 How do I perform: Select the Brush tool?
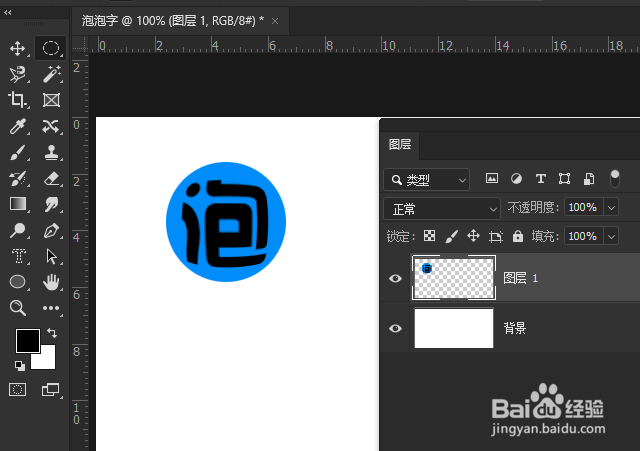point(18,153)
